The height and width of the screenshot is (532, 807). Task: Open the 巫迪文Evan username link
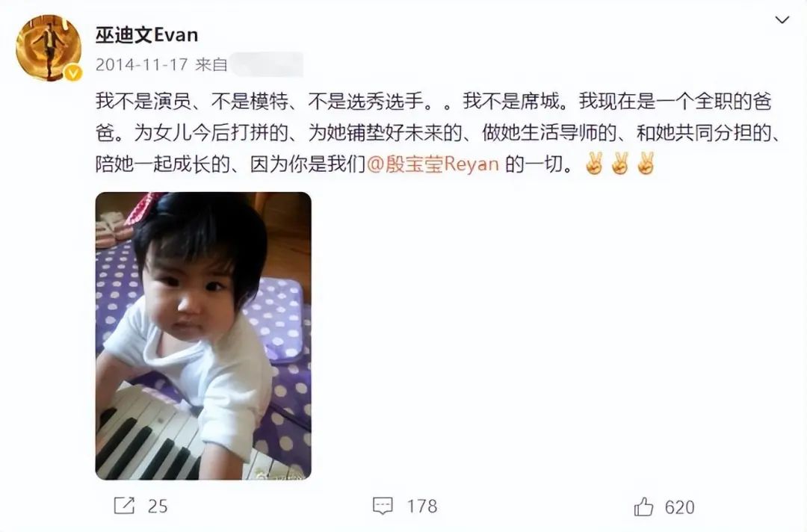[146, 35]
